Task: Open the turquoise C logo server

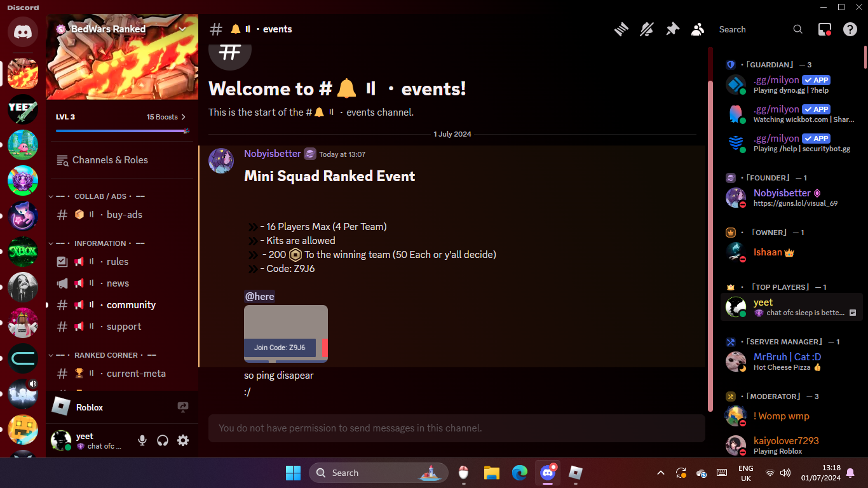Action: pos(23,358)
